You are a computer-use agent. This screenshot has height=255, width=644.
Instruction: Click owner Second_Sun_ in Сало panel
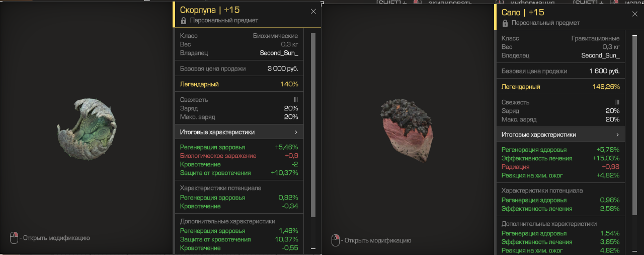click(x=600, y=55)
